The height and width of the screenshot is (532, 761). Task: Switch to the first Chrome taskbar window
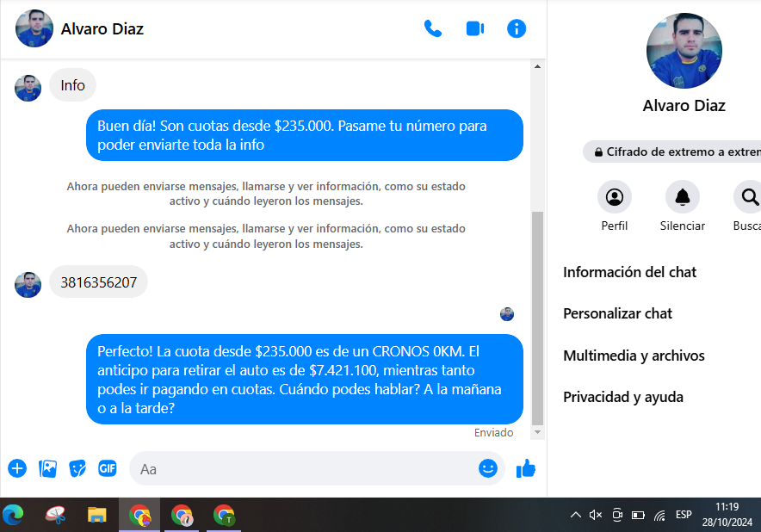pyautogui.click(x=139, y=515)
